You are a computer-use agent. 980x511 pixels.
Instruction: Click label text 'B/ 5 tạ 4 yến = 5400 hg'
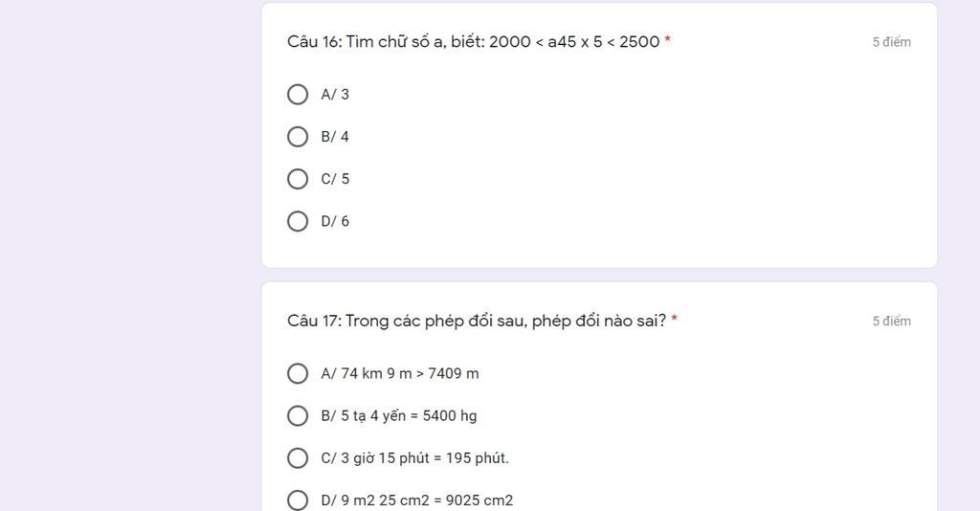399,416
